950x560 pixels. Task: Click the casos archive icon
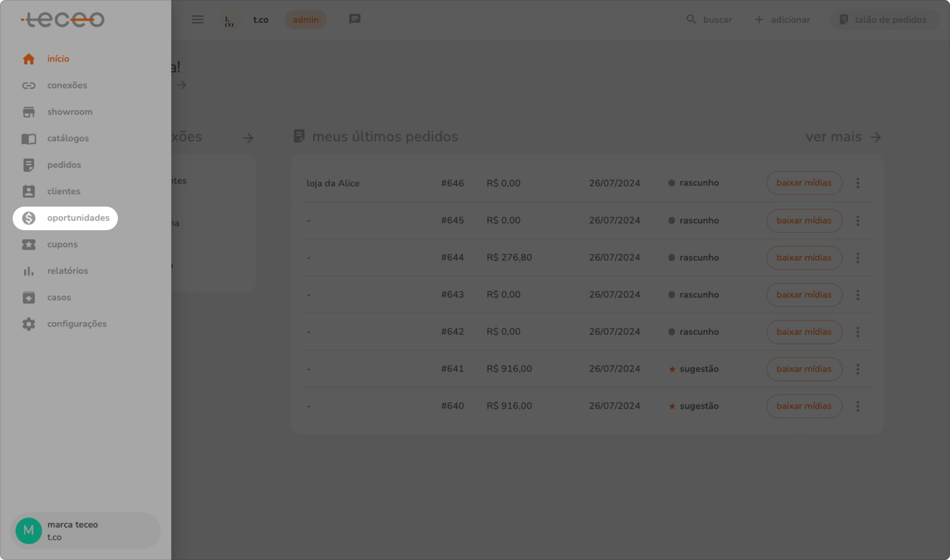pos(29,298)
